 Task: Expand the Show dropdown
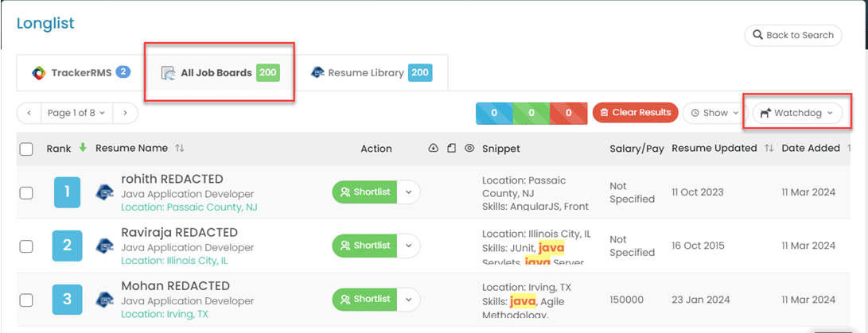tap(714, 113)
